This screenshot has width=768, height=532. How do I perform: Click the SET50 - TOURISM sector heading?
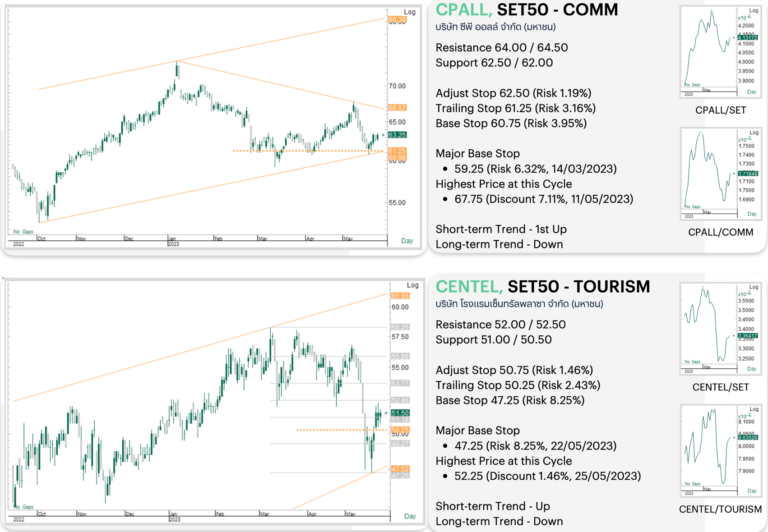(x=579, y=287)
